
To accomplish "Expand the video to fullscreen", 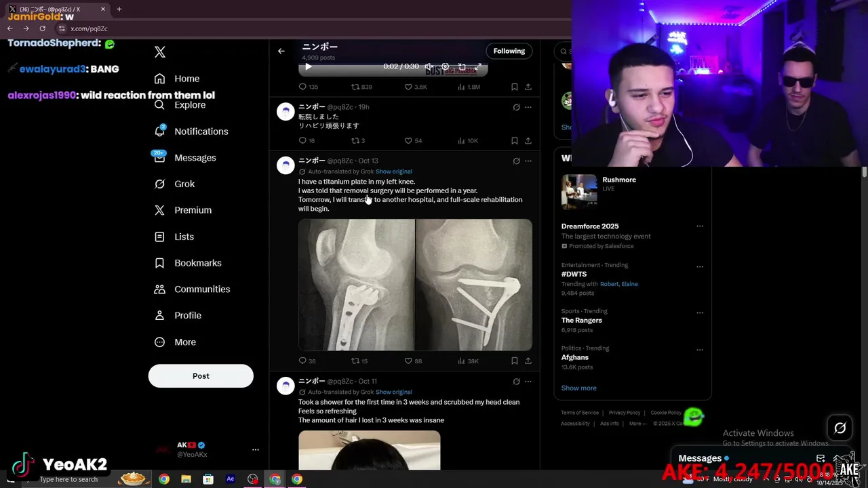I will (x=478, y=66).
